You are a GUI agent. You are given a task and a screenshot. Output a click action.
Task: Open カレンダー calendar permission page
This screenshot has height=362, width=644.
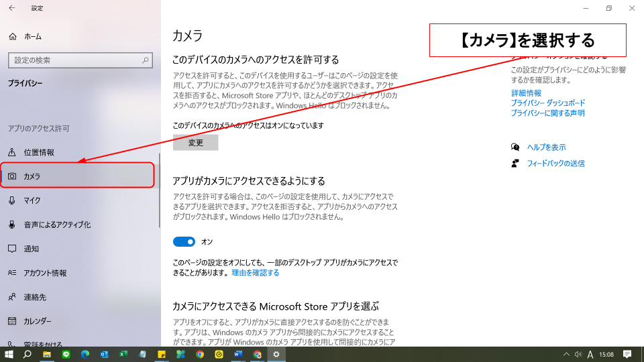(38, 321)
